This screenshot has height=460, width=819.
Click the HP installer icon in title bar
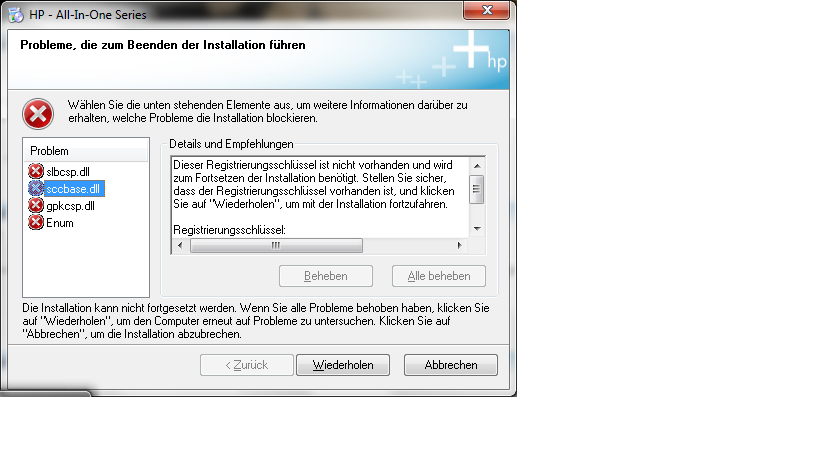(x=16, y=15)
